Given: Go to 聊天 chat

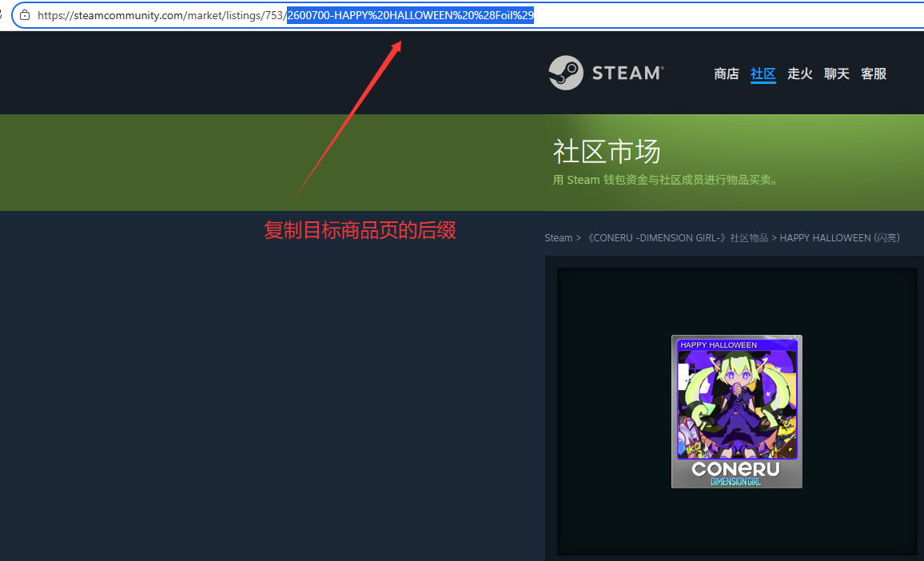Looking at the screenshot, I should coord(836,74).
